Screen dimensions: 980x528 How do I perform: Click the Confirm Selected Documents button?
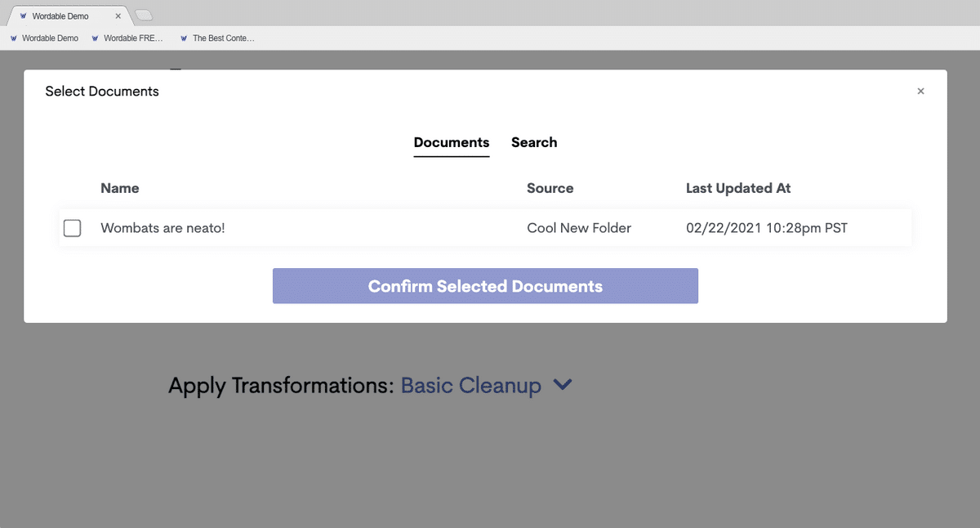click(485, 286)
